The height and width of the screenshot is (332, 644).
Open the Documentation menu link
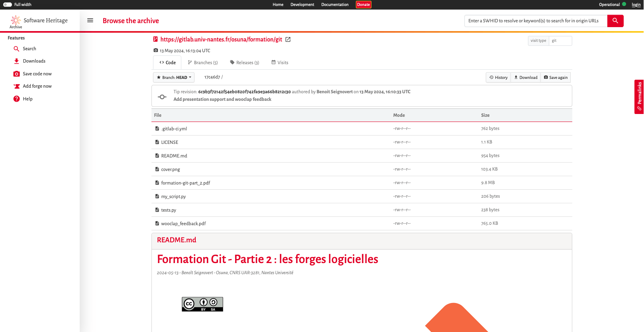click(335, 5)
